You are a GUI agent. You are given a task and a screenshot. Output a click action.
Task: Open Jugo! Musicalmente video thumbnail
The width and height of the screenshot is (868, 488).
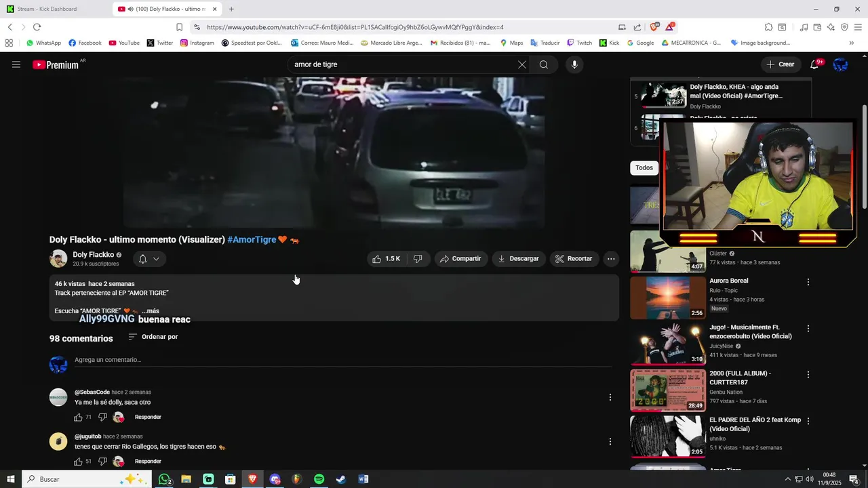(x=668, y=344)
